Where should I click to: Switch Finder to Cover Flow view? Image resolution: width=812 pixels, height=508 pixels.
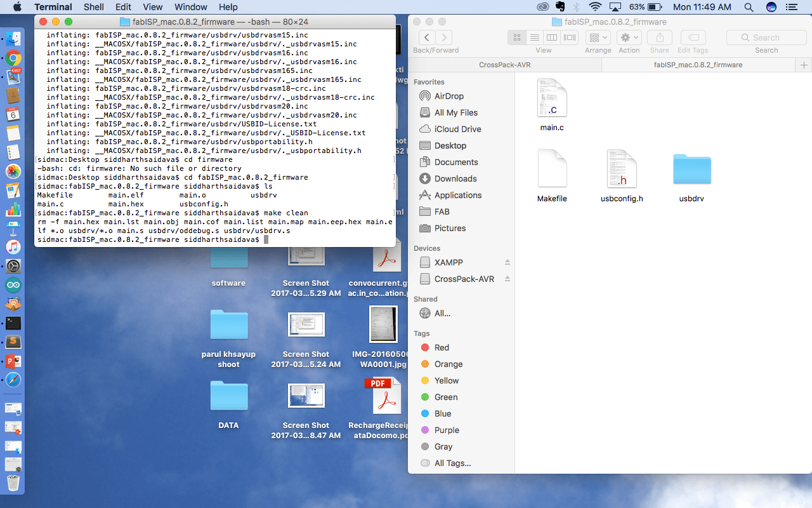coord(570,37)
